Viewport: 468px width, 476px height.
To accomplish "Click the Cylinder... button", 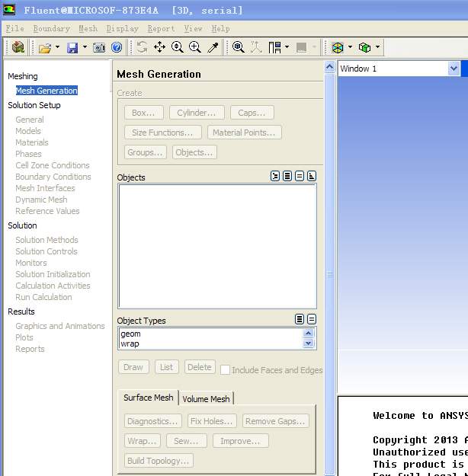I will [x=197, y=113].
